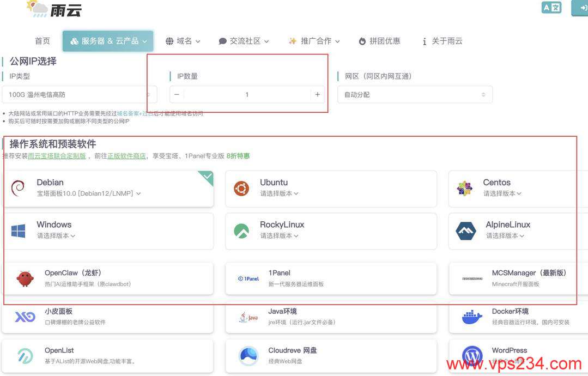
Task: Expand 网区 dropdown showing 自动分配
Action: pyautogui.click(x=415, y=94)
